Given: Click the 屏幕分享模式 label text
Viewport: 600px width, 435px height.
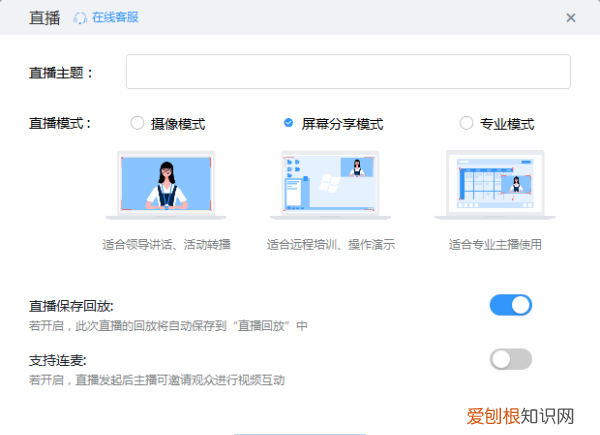Looking at the screenshot, I should (342, 124).
